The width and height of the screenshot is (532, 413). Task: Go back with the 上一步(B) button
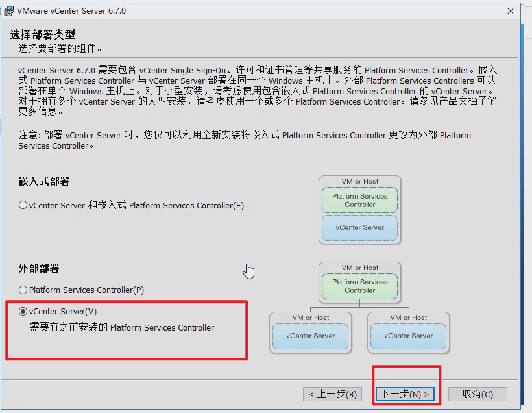[x=332, y=394]
